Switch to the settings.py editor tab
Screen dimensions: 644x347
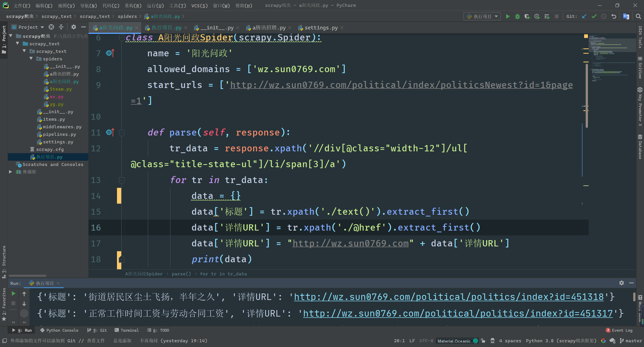321,28
